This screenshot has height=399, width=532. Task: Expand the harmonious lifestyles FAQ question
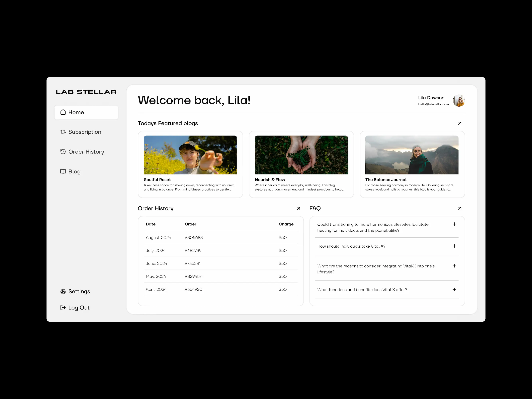click(454, 224)
